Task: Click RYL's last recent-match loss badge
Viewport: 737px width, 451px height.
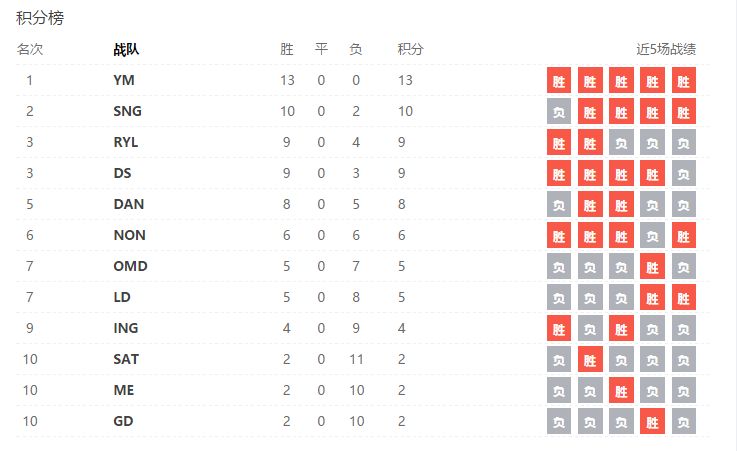Action: tap(684, 143)
